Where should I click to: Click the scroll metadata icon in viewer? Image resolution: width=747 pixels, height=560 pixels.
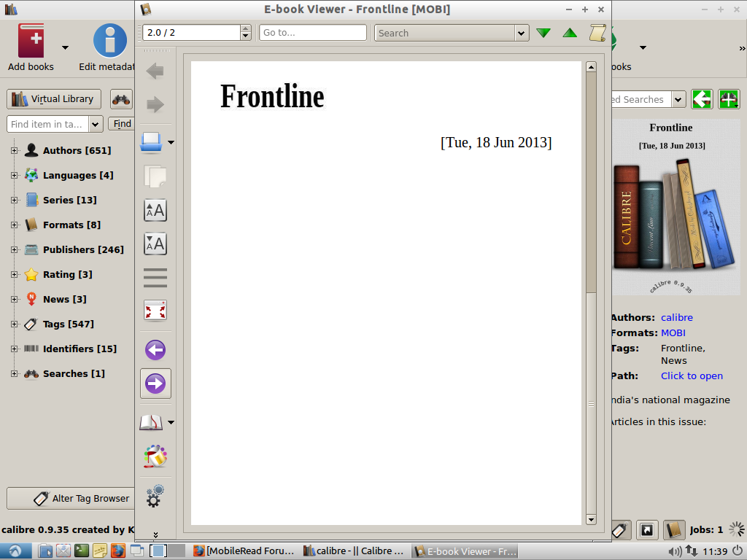(597, 33)
